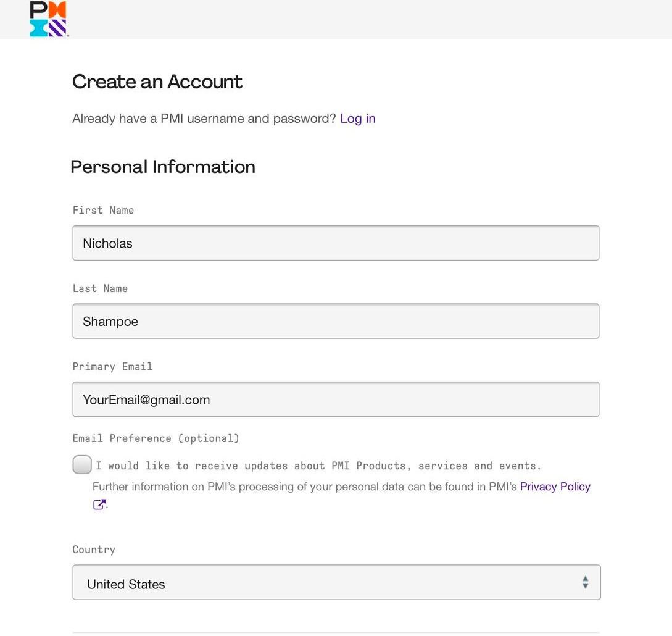Click the 'I would like to receive updates' label
This screenshot has width=672, height=636.
[318, 466]
